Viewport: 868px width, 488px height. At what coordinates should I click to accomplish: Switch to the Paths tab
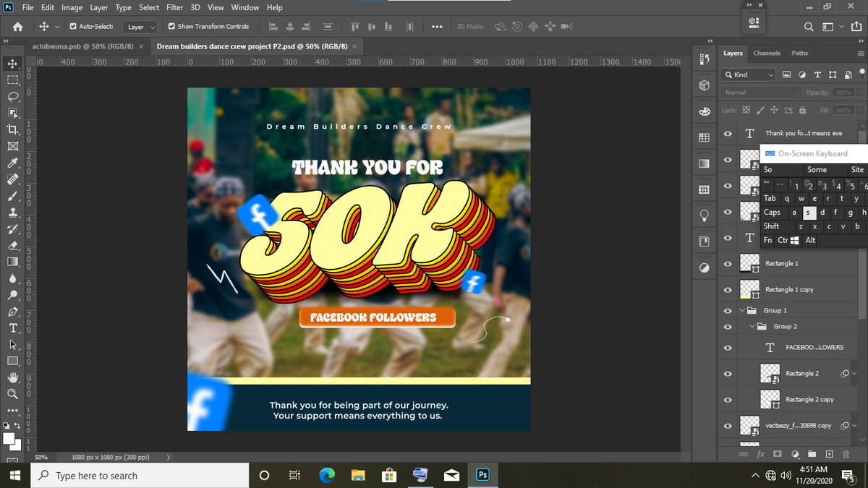click(x=799, y=53)
